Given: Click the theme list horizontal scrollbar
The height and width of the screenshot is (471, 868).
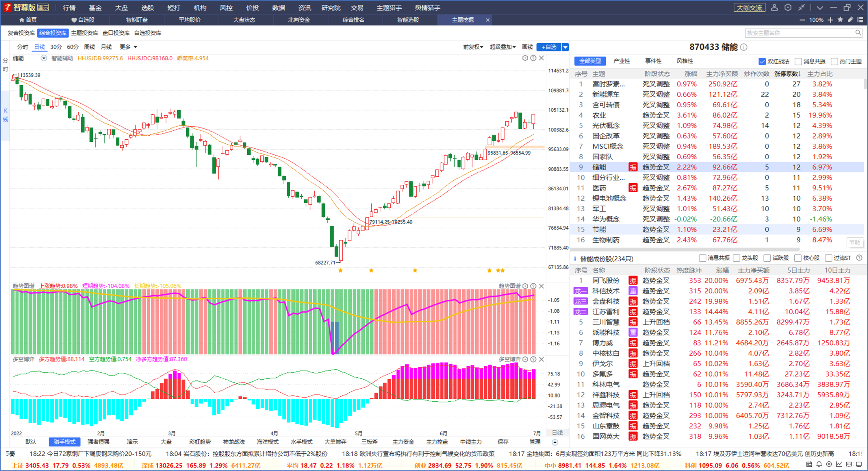Looking at the screenshot, I should pos(685,249).
